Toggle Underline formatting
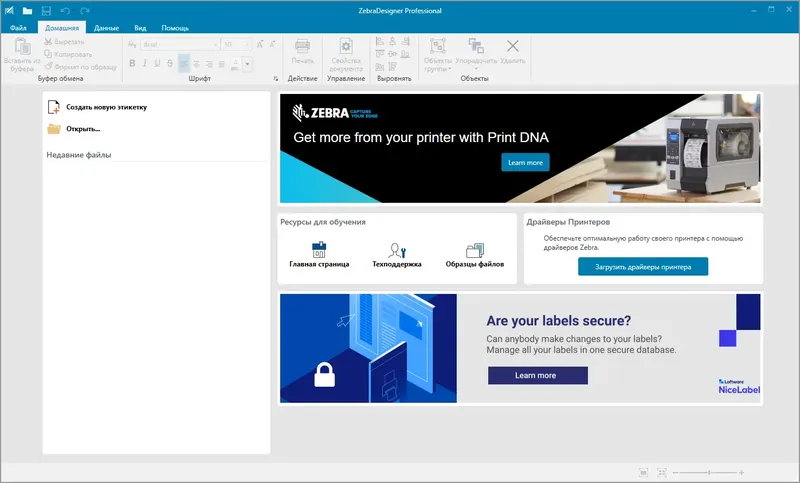This screenshot has height=483, width=800. tap(157, 63)
